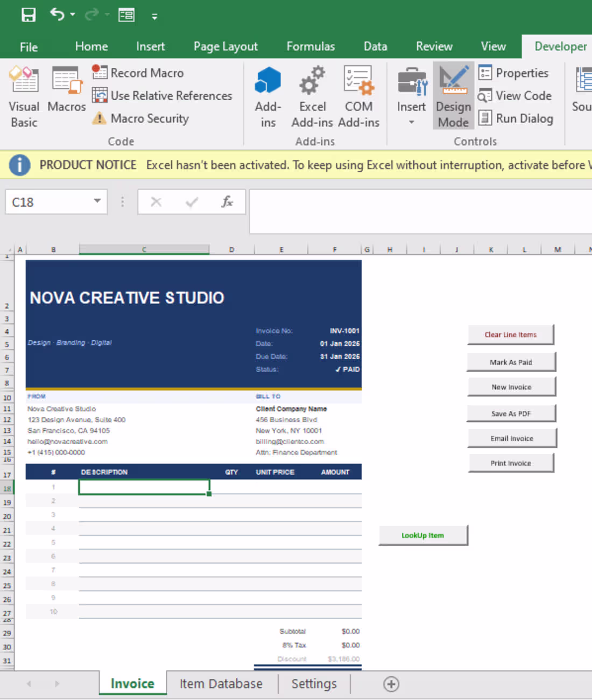Screen dimensions: 592x700
Task: Open the Formulas tab
Action: 311,47
